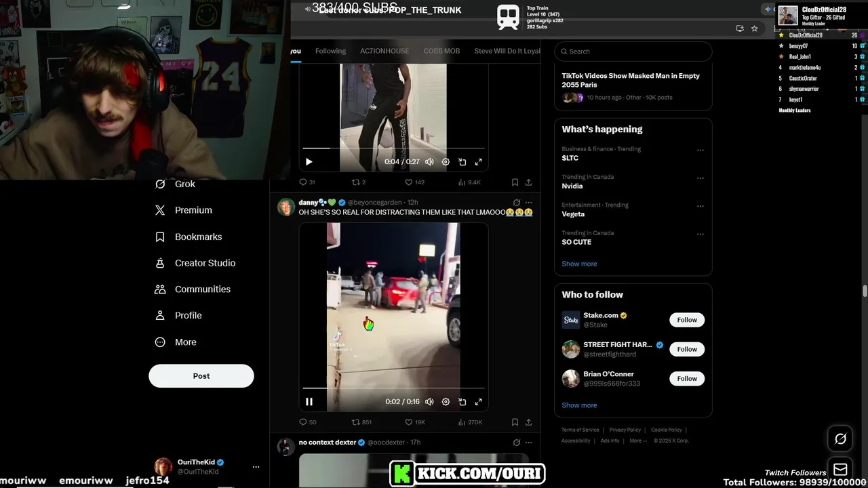The height and width of the screenshot is (488, 868).
Task: Mute the 0:02 / 0:16 video volume icon
Action: click(x=429, y=402)
